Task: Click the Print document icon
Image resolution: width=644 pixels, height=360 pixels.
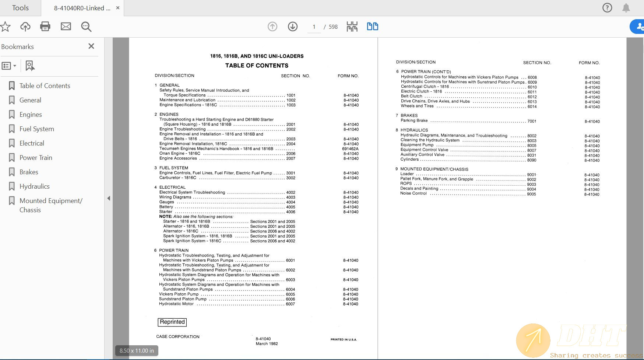Action: click(45, 26)
